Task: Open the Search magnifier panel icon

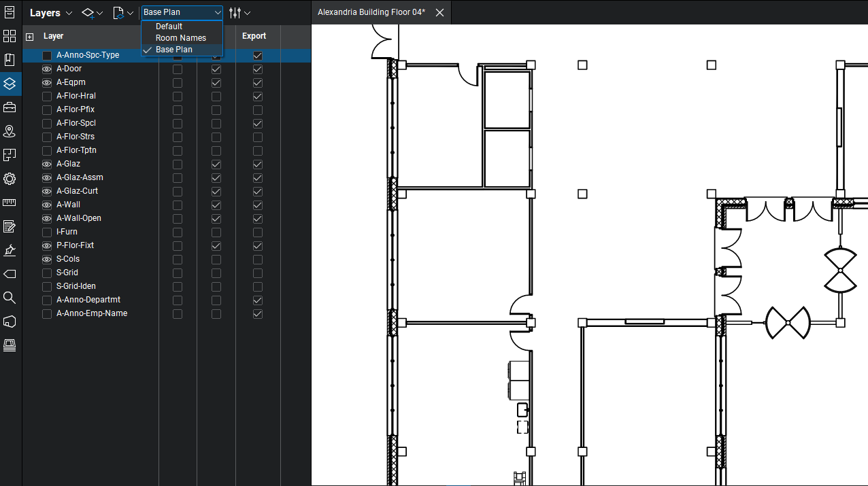Action: 10,298
